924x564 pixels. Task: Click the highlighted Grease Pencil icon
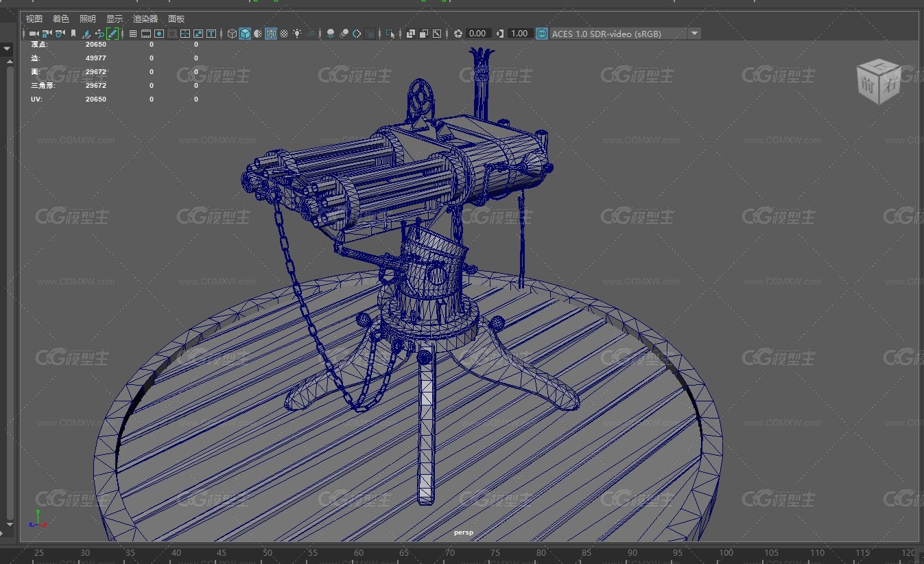coord(112,34)
